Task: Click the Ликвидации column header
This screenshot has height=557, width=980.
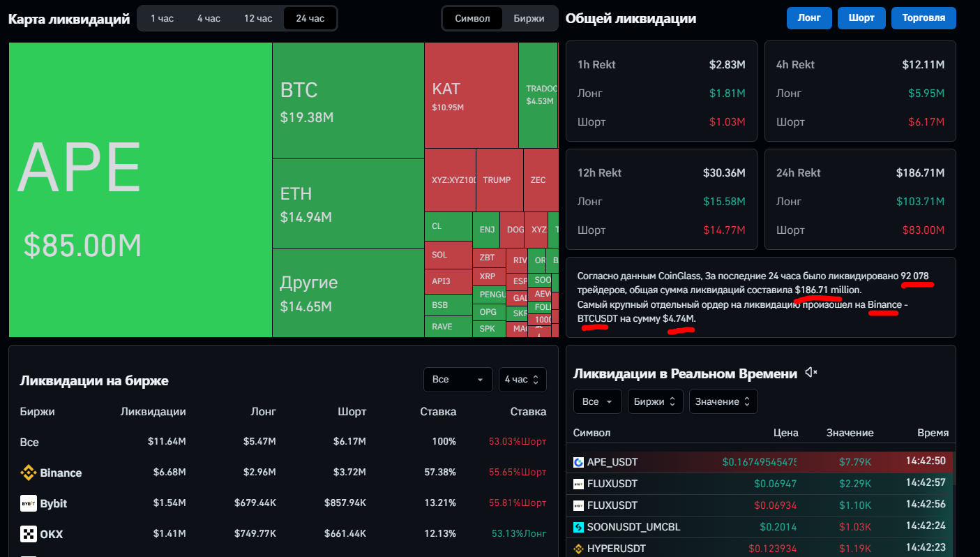Action: point(153,412)
